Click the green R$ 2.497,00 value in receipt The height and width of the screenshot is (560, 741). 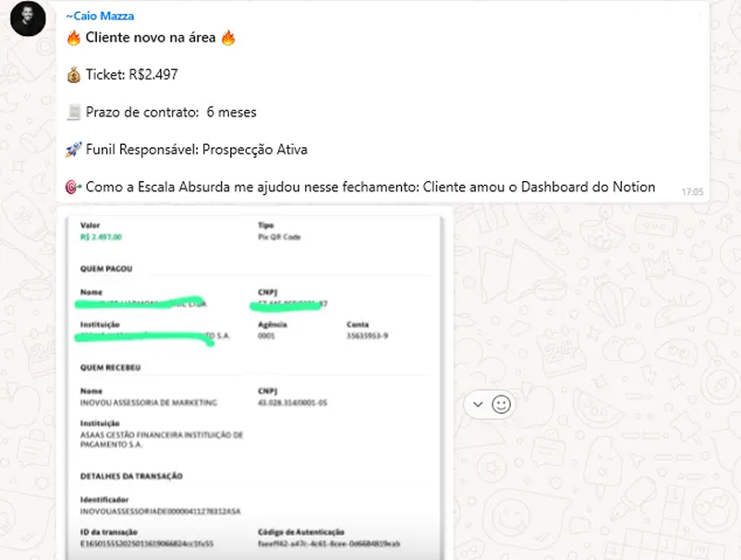coord(101,237)
